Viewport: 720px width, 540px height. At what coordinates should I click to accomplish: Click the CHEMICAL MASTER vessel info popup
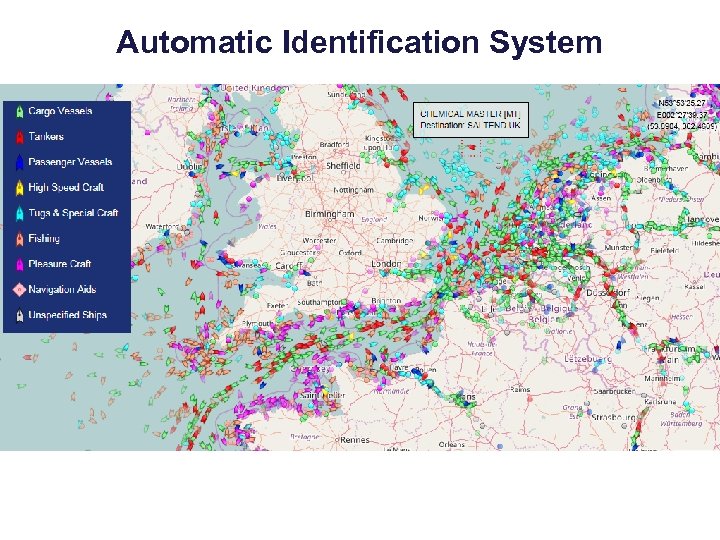pos(471,120)
